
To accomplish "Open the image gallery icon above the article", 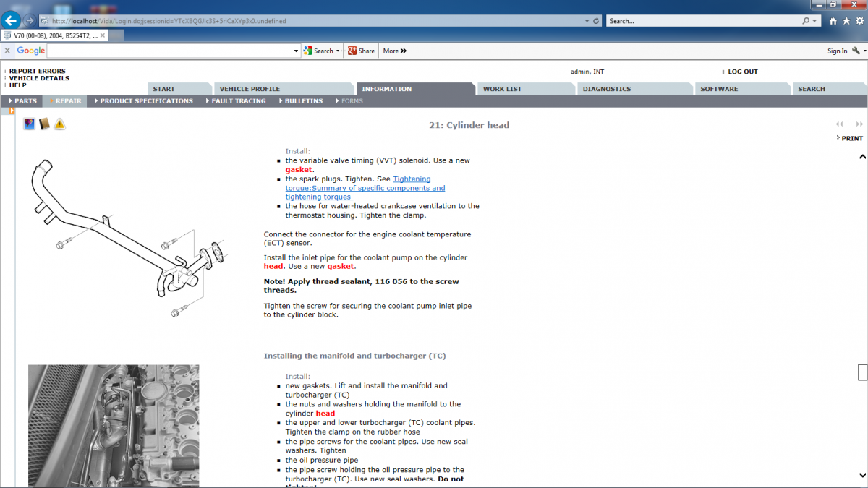I will coord(29,123).
